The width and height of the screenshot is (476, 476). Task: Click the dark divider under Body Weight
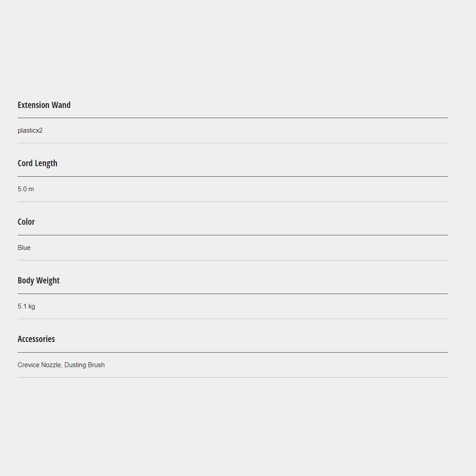tap(233, 294)
